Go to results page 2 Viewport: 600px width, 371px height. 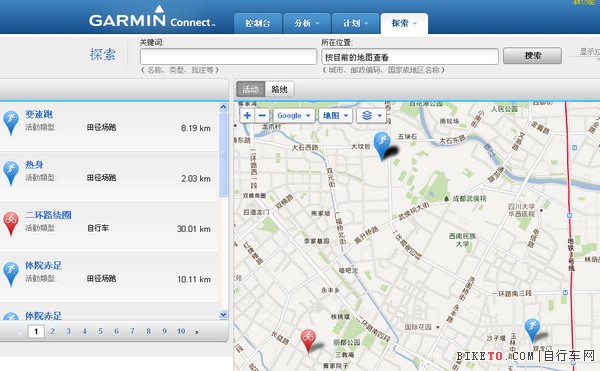pos(52,331)
